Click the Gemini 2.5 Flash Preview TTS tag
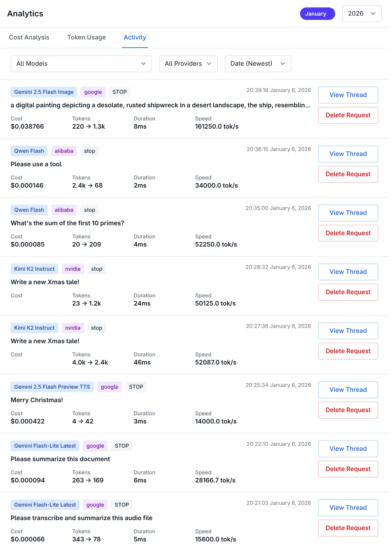Image resolution: width=392 pixels, height=551 pixels. pos(52,387)
